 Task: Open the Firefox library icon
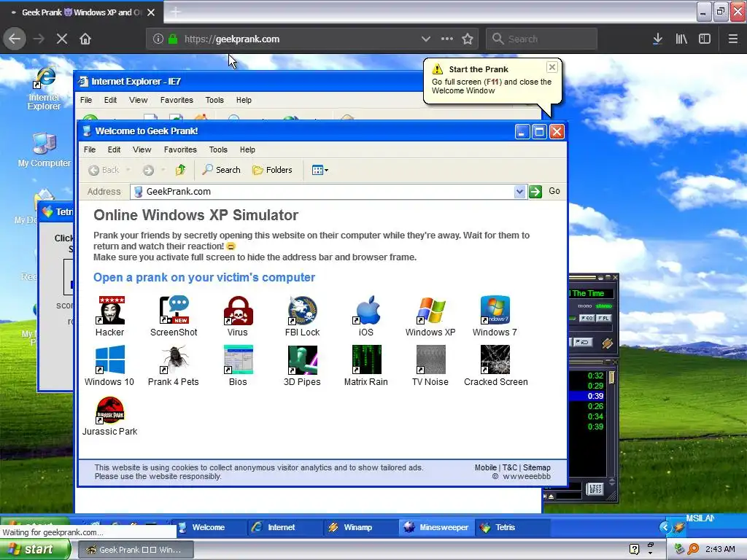pyautogui.click(x=681, y=39)
